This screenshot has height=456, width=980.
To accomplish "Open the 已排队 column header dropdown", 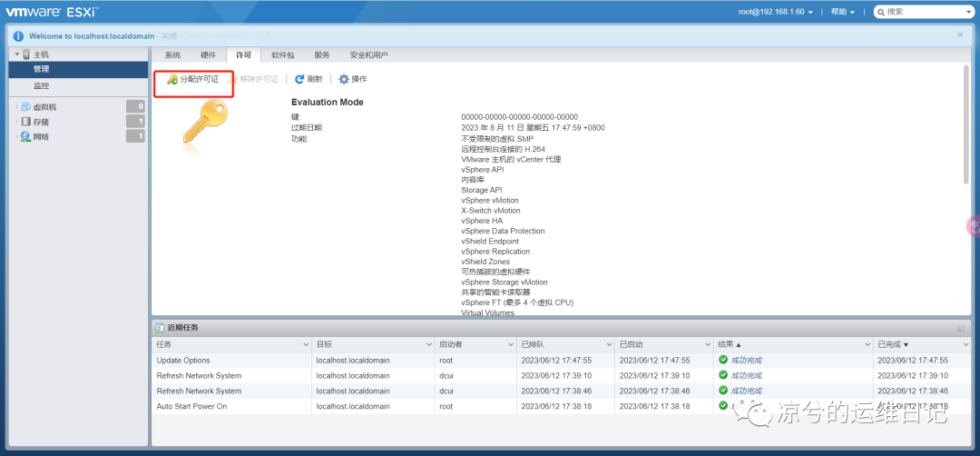I will tap(609, 344).
